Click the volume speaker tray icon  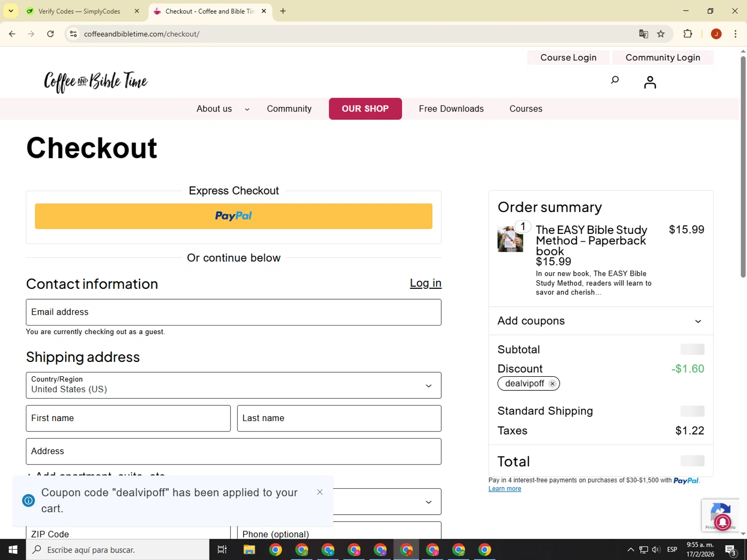(x=656, y=550)
